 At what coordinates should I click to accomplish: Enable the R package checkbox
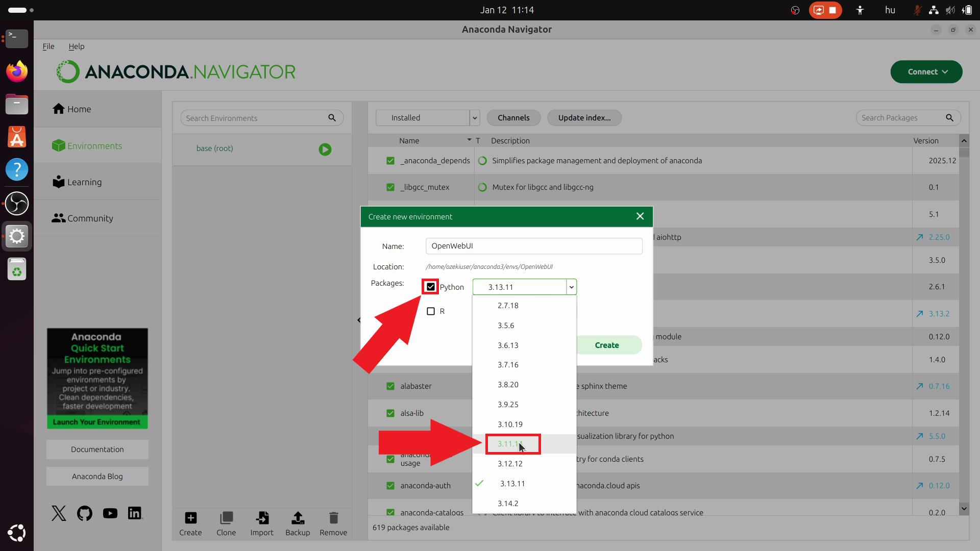tap(431, 311)
